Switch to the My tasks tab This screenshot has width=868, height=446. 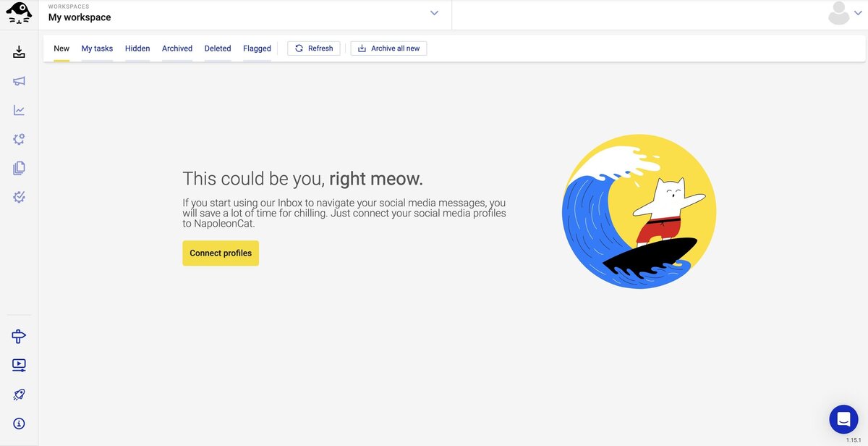[x=97, y=49]
